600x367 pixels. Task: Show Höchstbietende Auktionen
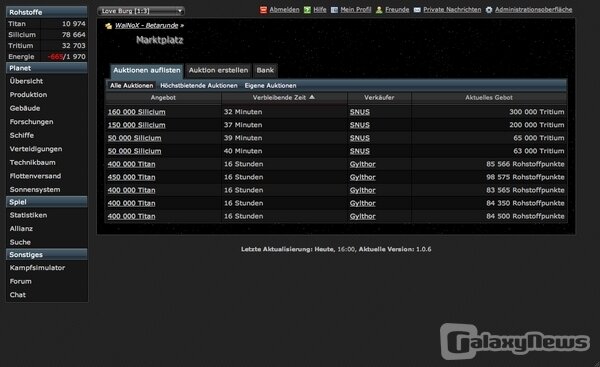(199, 86)
